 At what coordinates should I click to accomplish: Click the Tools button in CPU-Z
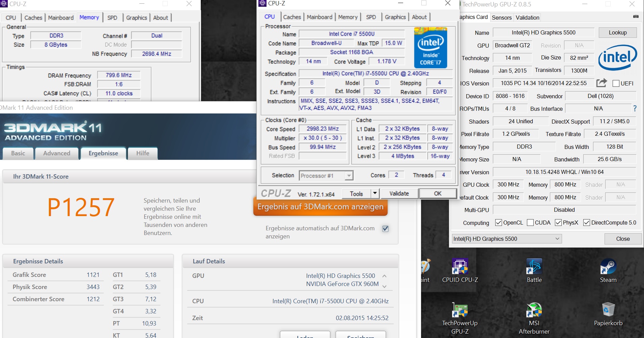[356, 193]
